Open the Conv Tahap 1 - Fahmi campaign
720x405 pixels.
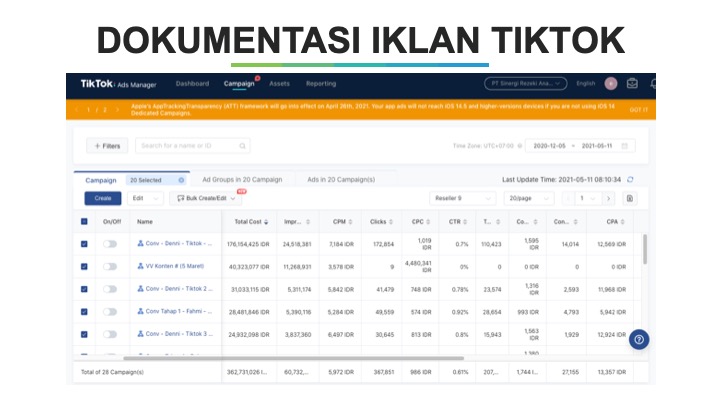pos(179,311)
